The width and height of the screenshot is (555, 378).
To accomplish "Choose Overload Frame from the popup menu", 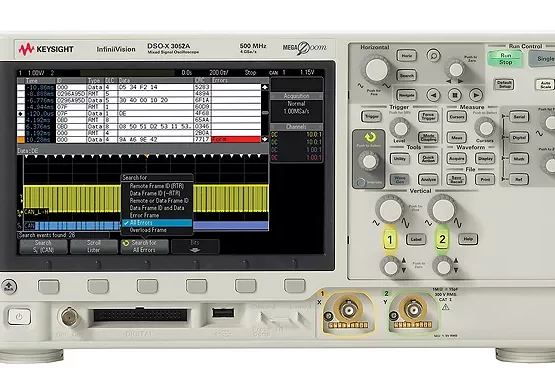I will coord(148,230).
